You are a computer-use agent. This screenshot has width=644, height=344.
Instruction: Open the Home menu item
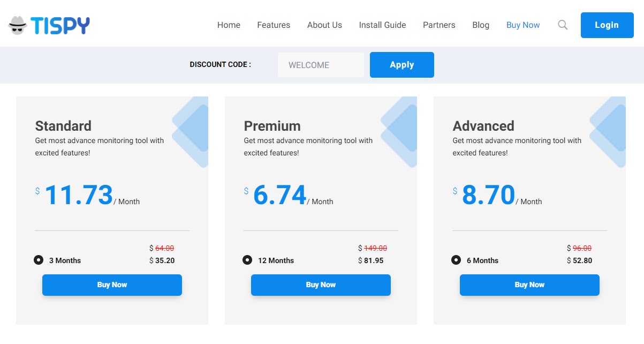tap(229, 25)
